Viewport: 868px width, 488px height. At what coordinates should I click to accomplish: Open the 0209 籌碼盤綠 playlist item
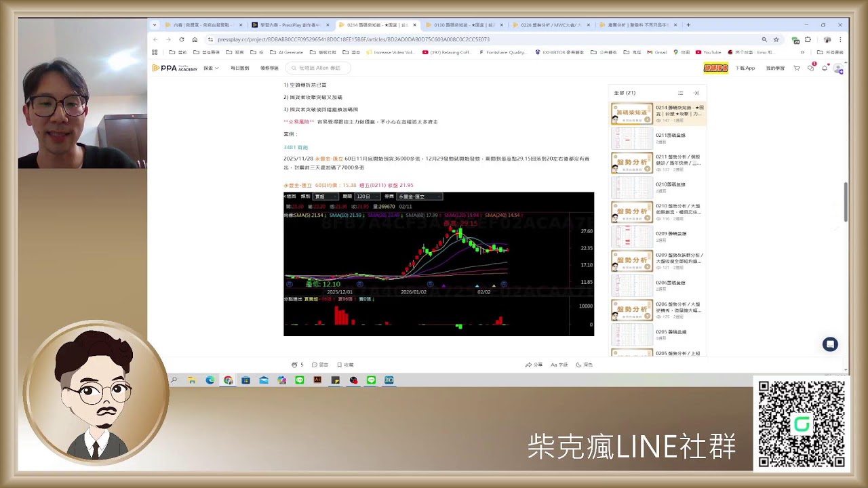point(658,237)
